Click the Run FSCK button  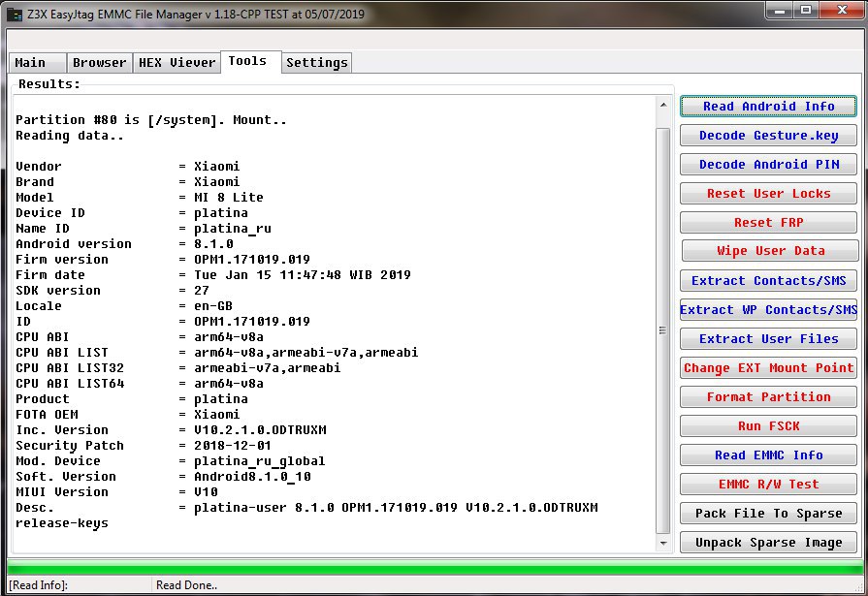tap(768, 426)
